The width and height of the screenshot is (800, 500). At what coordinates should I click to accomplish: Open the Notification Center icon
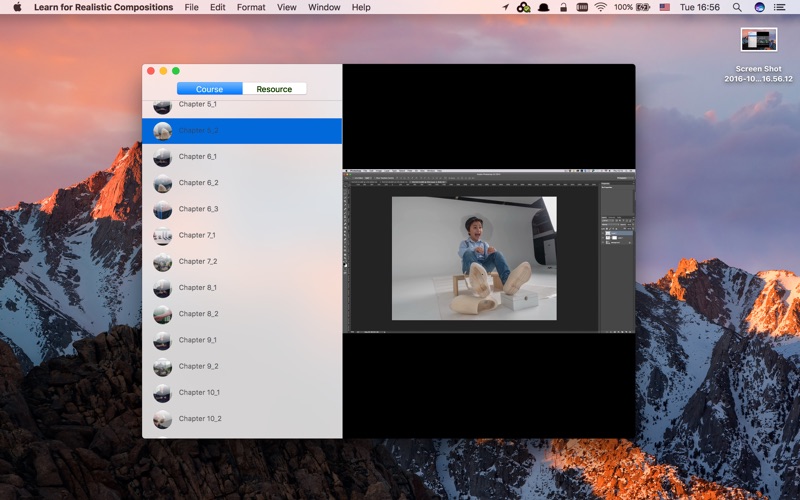pyautogui.click(x=779, y=7)
